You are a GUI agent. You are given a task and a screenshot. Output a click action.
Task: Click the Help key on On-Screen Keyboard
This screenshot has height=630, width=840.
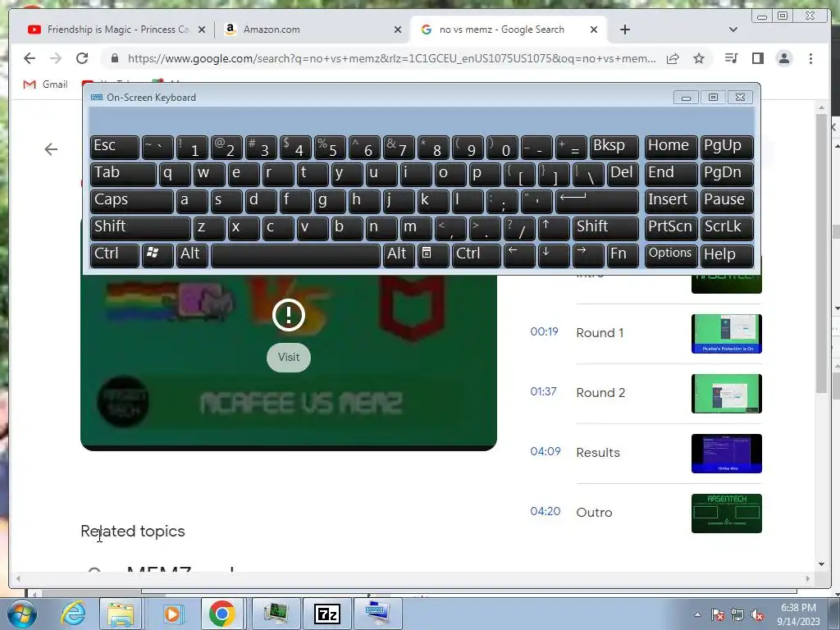tap(727, 255)
